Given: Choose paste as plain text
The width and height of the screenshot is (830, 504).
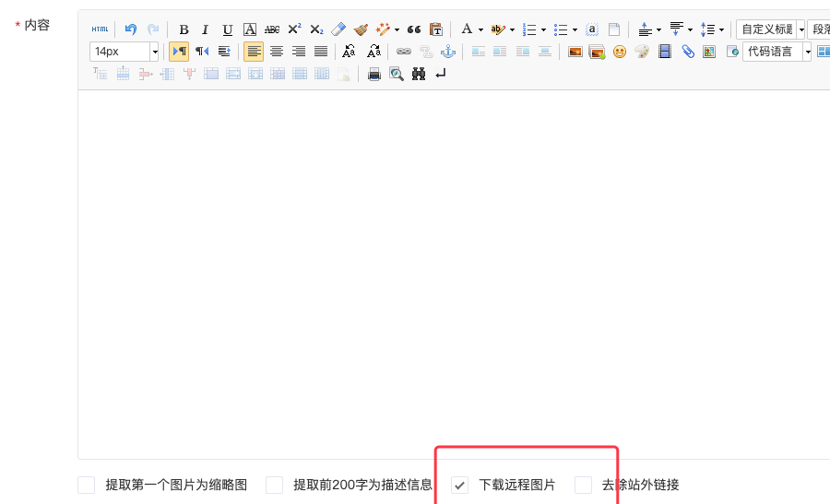Looking at the screenshot, I should click(x=436, y=29).
